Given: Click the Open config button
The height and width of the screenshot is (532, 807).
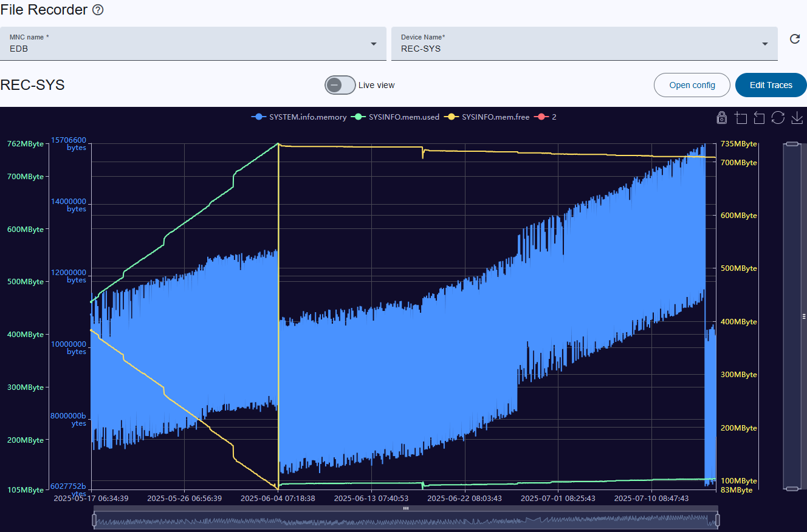Looking at the screenshot, I should pos(692,85).
